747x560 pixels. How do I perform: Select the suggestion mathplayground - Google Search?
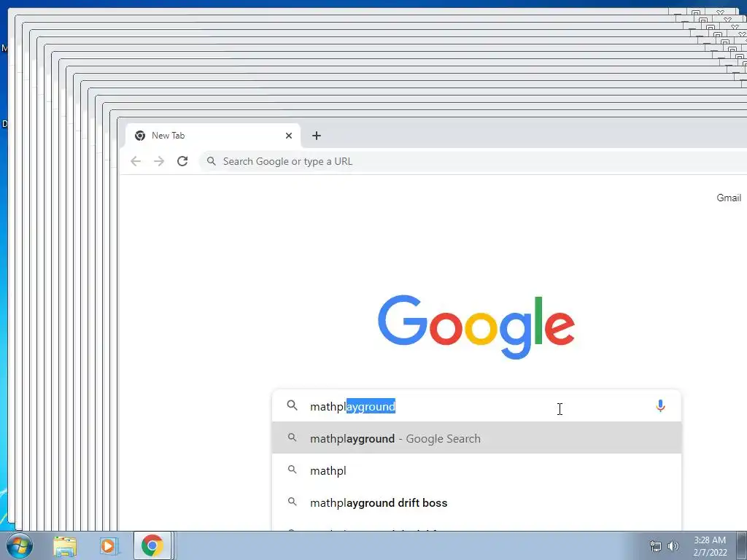click(x=476, y=438)
